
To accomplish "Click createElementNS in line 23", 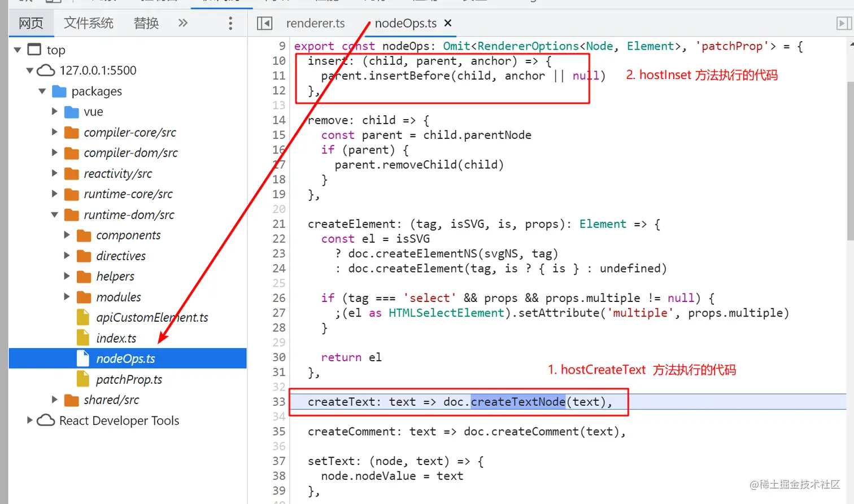I will (430, 253).
